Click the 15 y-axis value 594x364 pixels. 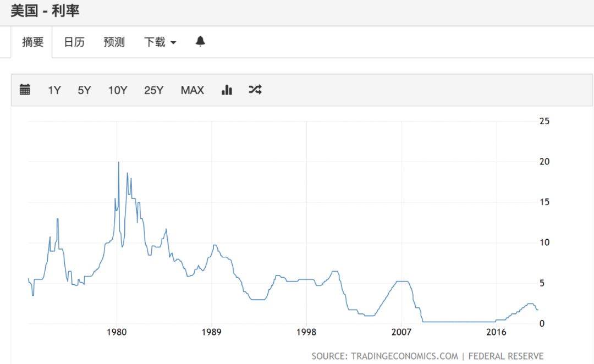click(x=544, y=202)
